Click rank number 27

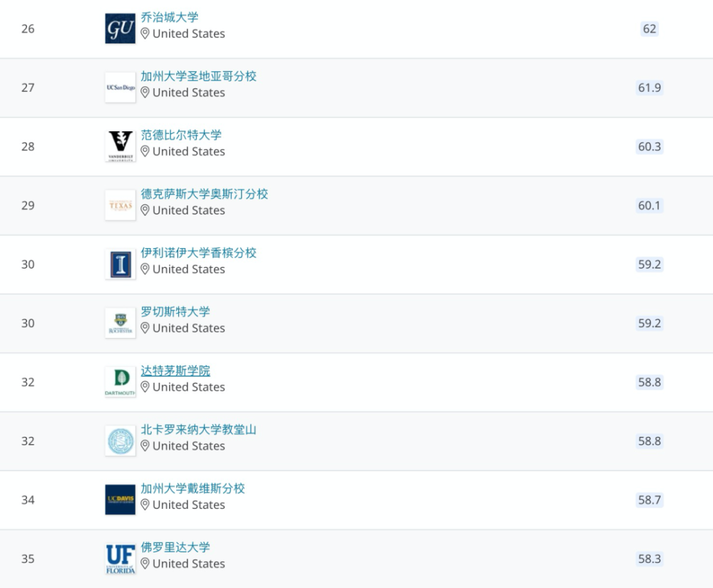point(28,88)
